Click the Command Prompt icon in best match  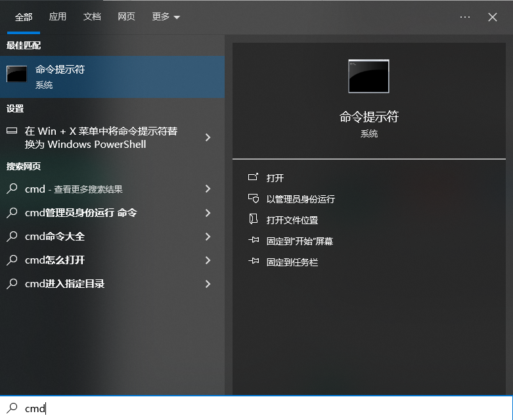pyautogui.click(x=16, y=74)
